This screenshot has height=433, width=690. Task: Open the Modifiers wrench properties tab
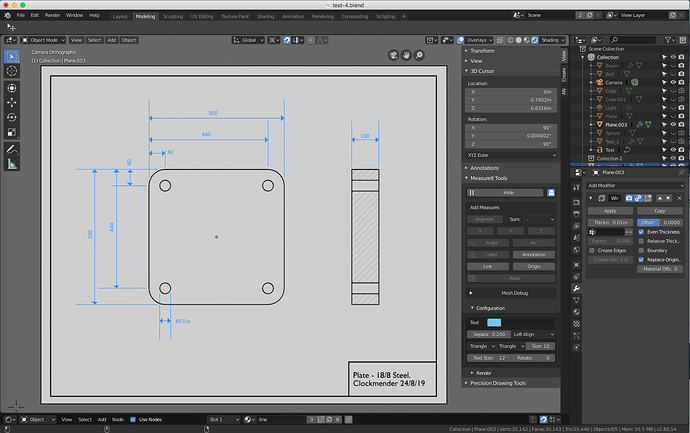[x=577, y=288]
